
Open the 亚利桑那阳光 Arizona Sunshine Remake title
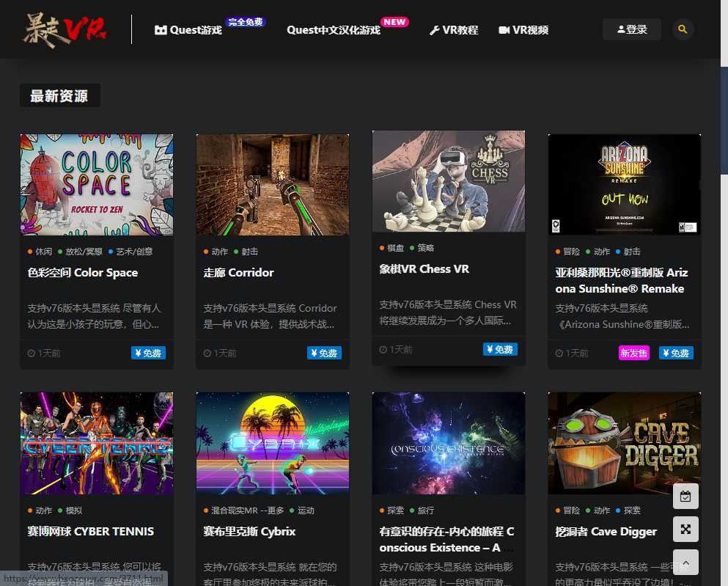pos(622,280)
